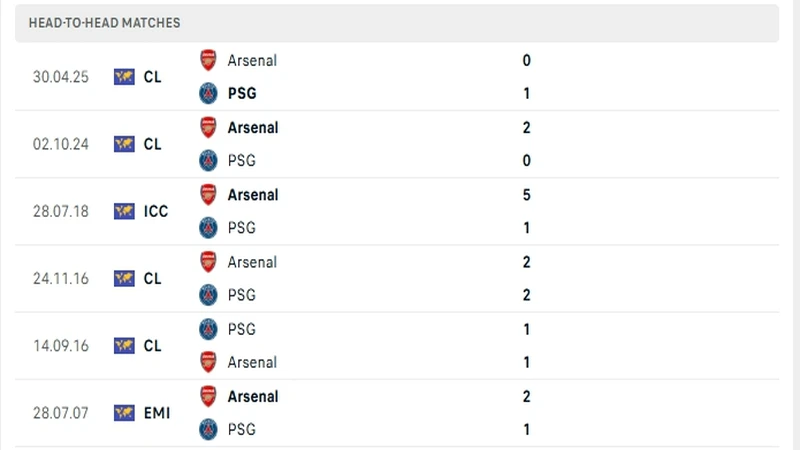This screenshot has height=450, width=800.
Task: Click Arsenal crest in 30.04.25 match
Action: (208, 60)
